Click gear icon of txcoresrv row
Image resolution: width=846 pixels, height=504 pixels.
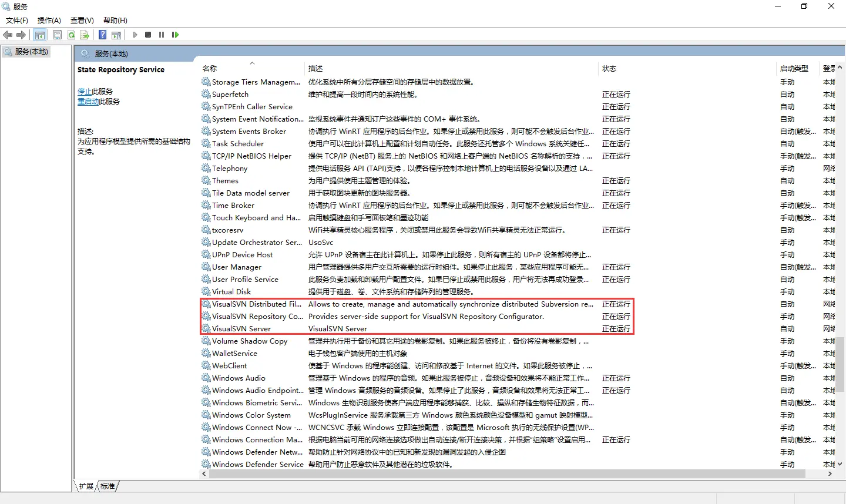coord(206,230)
